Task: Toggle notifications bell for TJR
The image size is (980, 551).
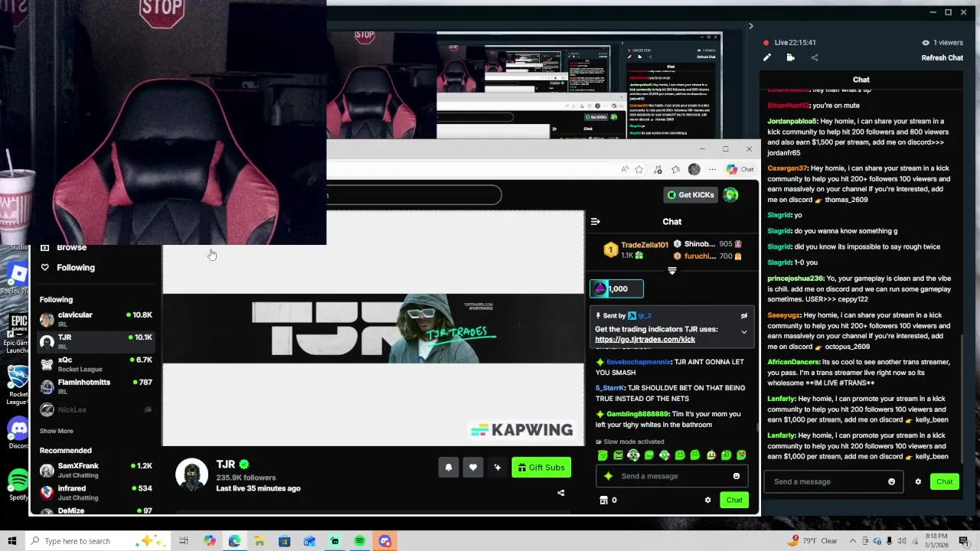Action: click(x=449, y=468)
